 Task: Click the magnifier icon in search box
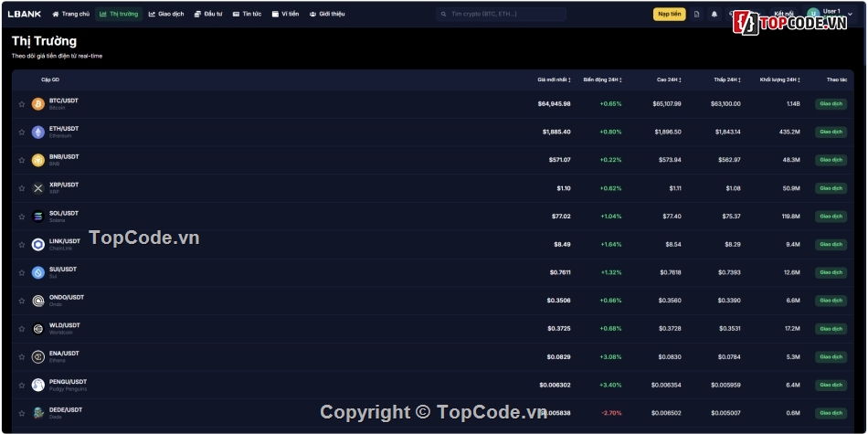[x=444, y=14]
